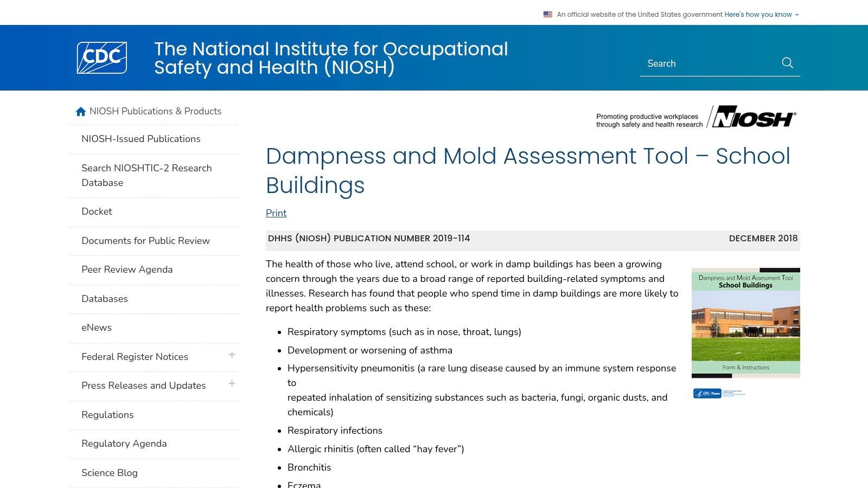The width and height of the screenshot is (868, 488).
Task: Click the Dampness and Mold Assessment Tool cover image
Action: coord(745,322)
